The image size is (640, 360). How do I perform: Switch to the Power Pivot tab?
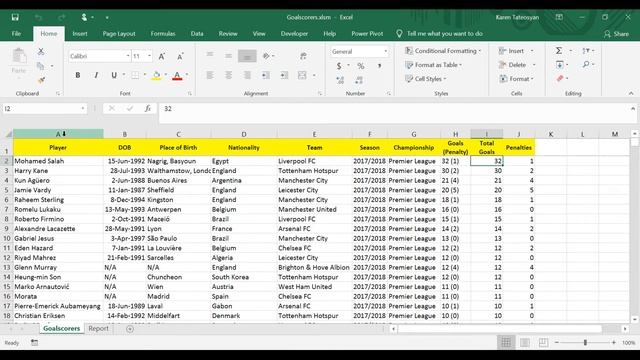point(367,33)
